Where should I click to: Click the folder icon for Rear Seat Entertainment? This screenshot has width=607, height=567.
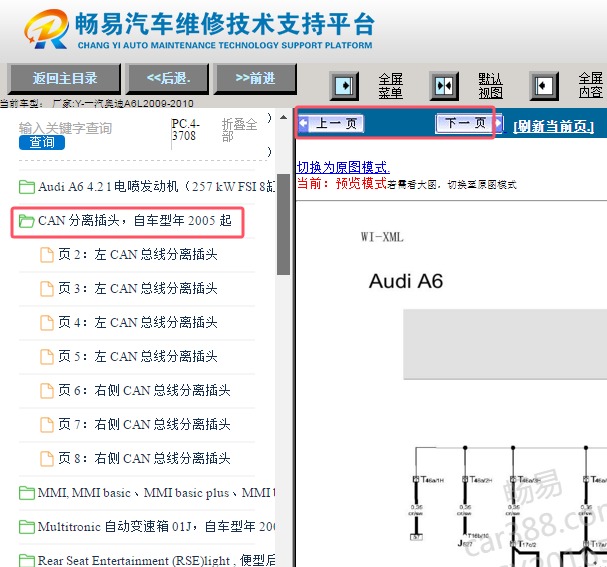point(27,560)
